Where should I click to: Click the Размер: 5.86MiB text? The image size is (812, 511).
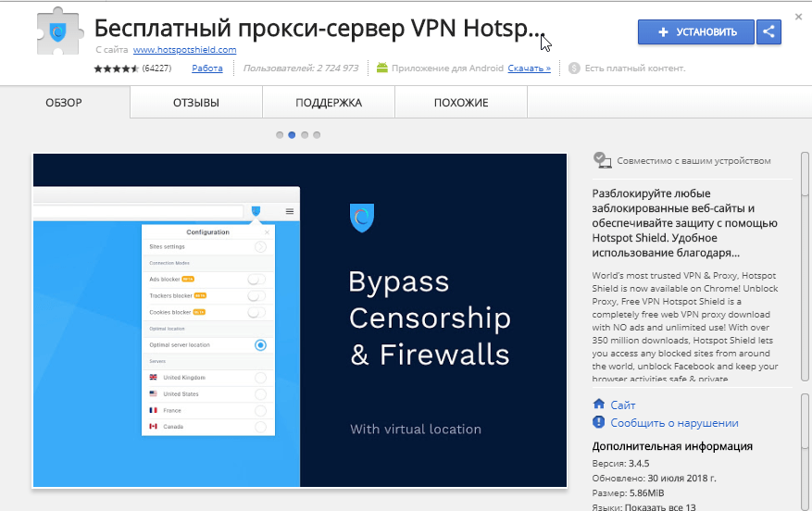coord(628,492)
